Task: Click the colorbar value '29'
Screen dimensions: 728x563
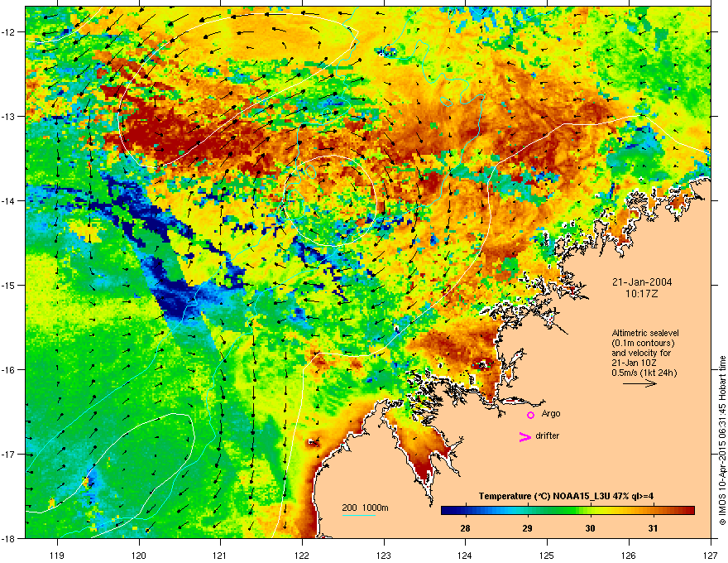Action: [x=528, y=528]
